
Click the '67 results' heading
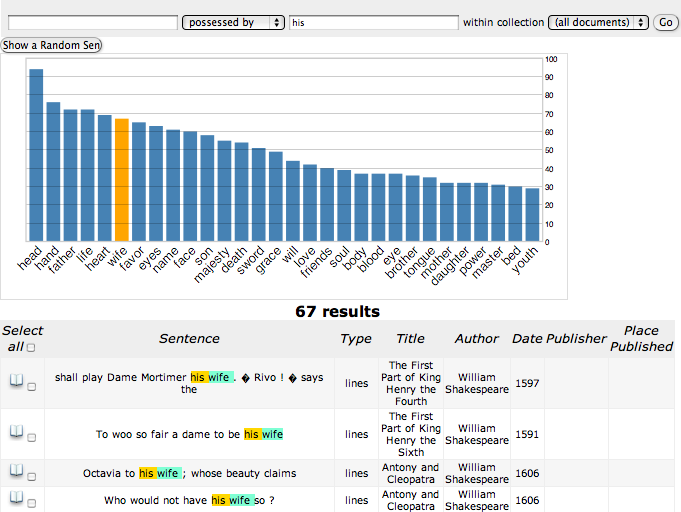click(x=337, y=311)
